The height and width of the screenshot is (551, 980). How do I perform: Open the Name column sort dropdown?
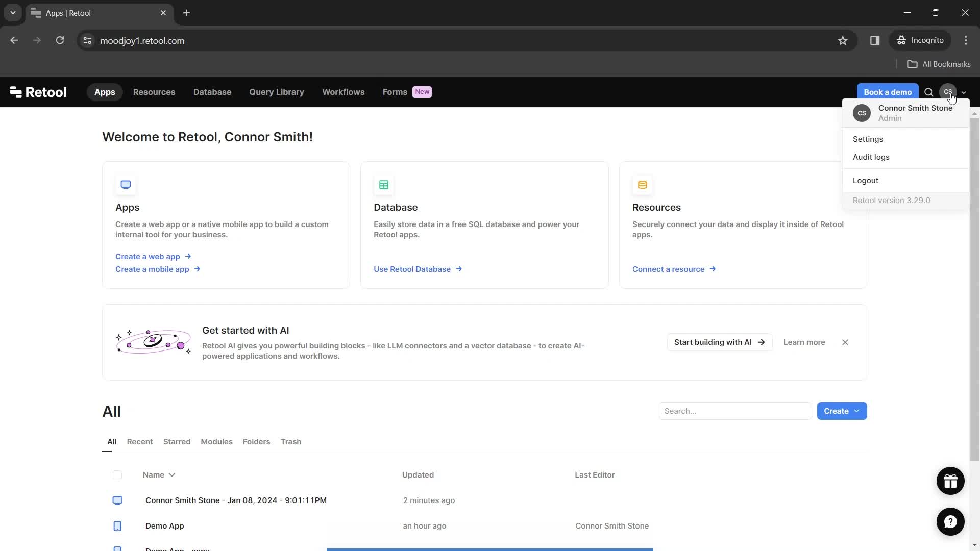tap(173, 474)
